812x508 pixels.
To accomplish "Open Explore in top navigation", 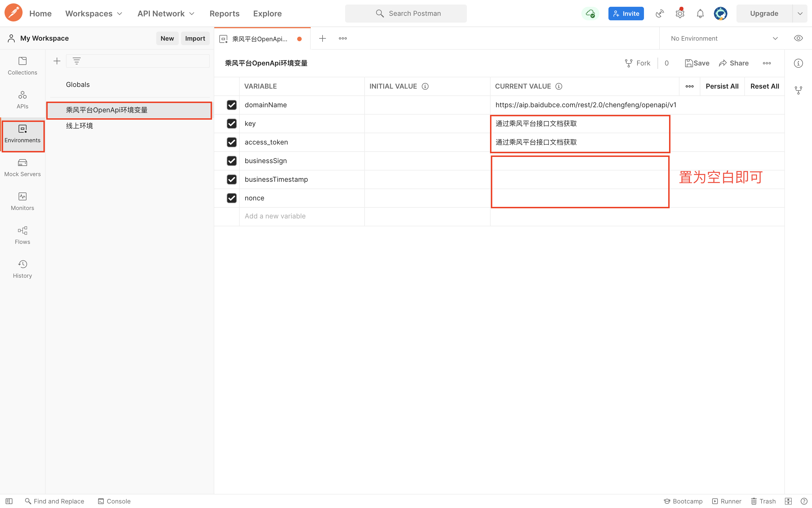I will pos(267,14).
